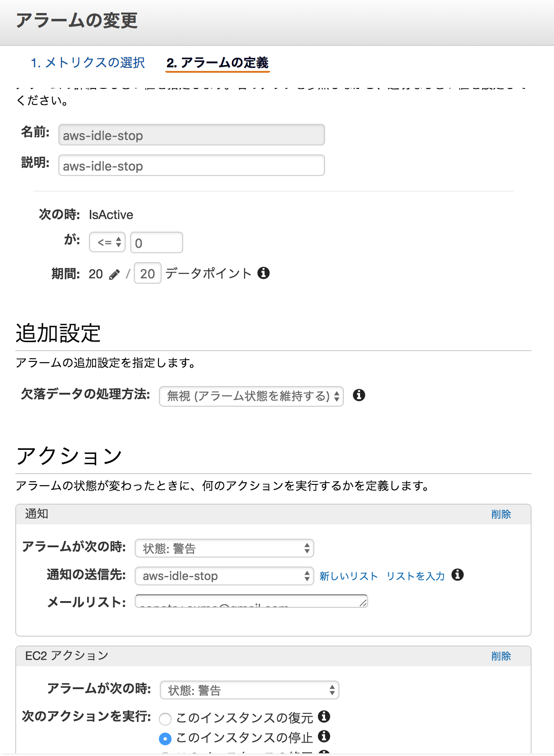Click the pencil edit icon beside period
This screenshot has height=756, width=554.
[114, 274]
